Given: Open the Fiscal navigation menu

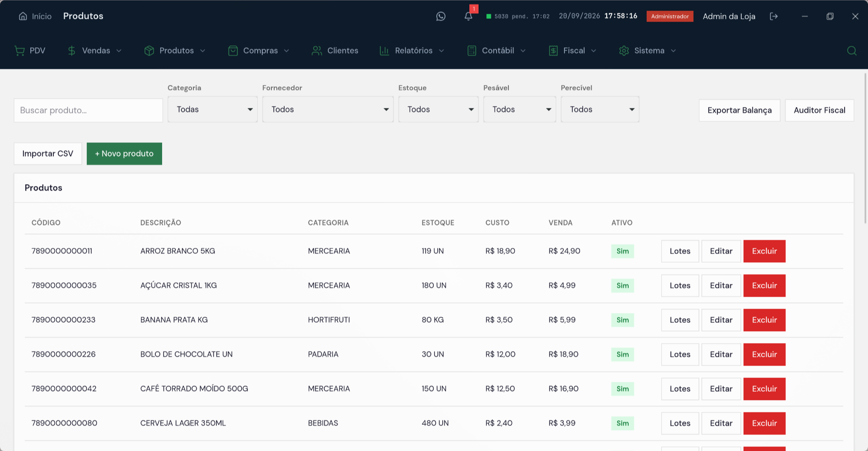Looking at the screenshot, I should click(x=572, y=51).
